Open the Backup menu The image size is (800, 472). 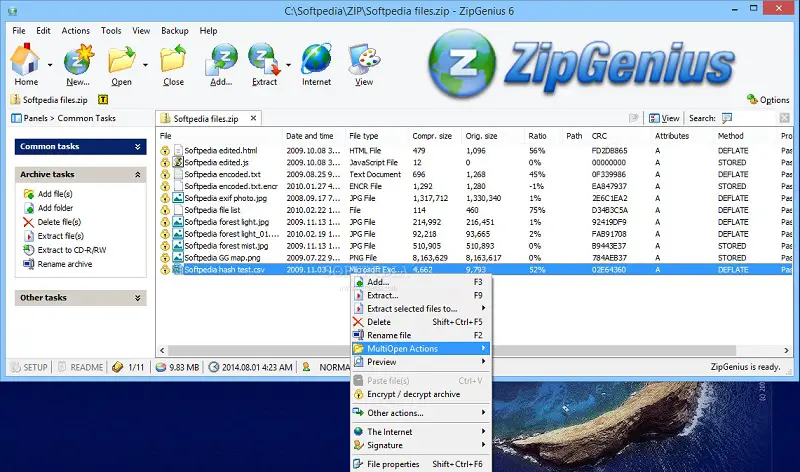pyautogui.click(x=174, y=31)
